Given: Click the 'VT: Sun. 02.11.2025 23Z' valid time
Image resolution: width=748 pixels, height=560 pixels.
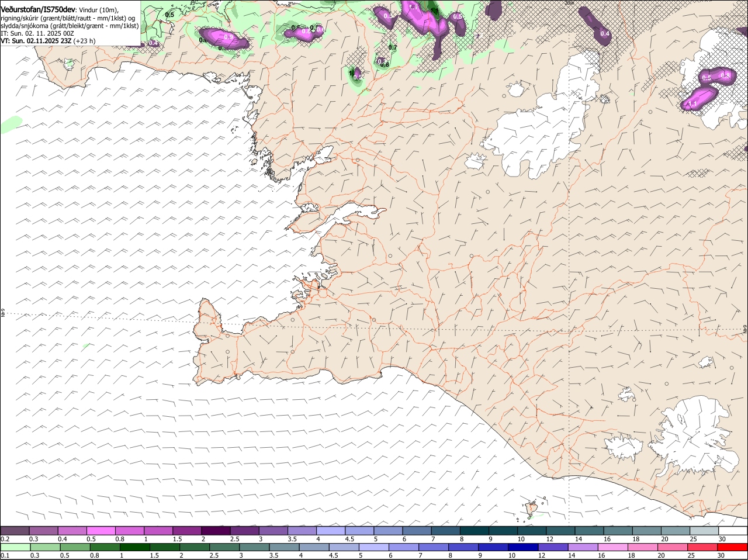Looking at the screenshot, I should (36, 41).
